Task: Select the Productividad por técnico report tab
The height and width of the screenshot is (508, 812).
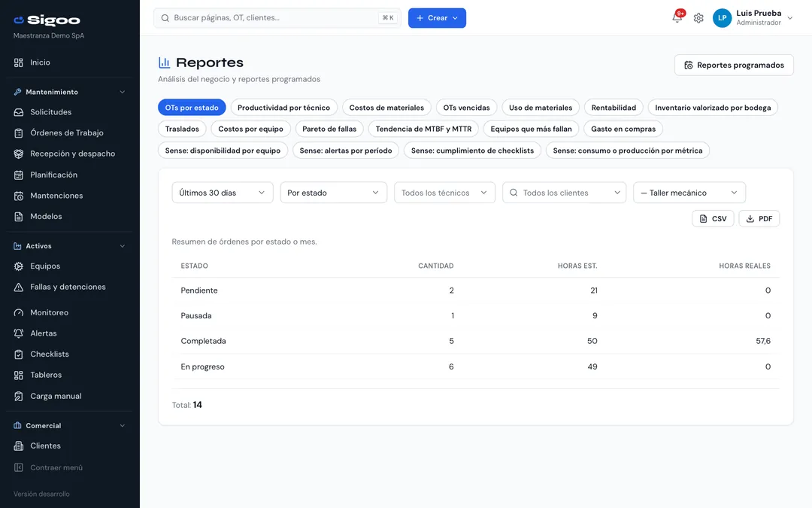Action: pyautogui.click(x=283, y=108)
